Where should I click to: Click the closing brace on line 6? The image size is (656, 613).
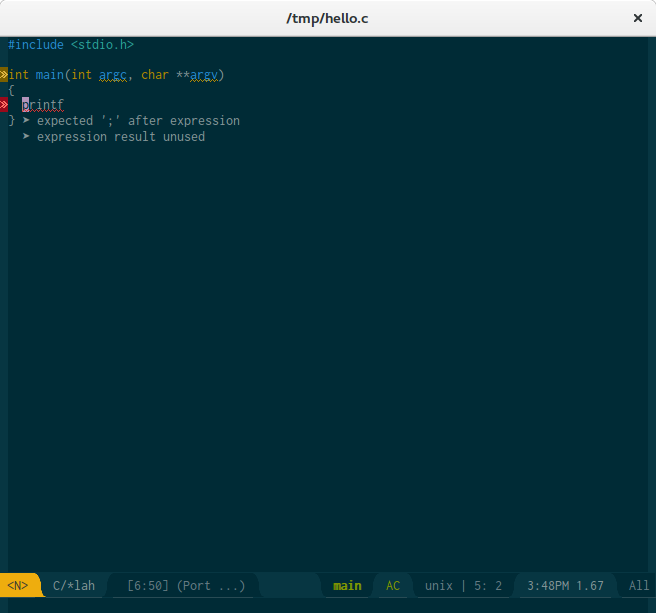[11, 121]
